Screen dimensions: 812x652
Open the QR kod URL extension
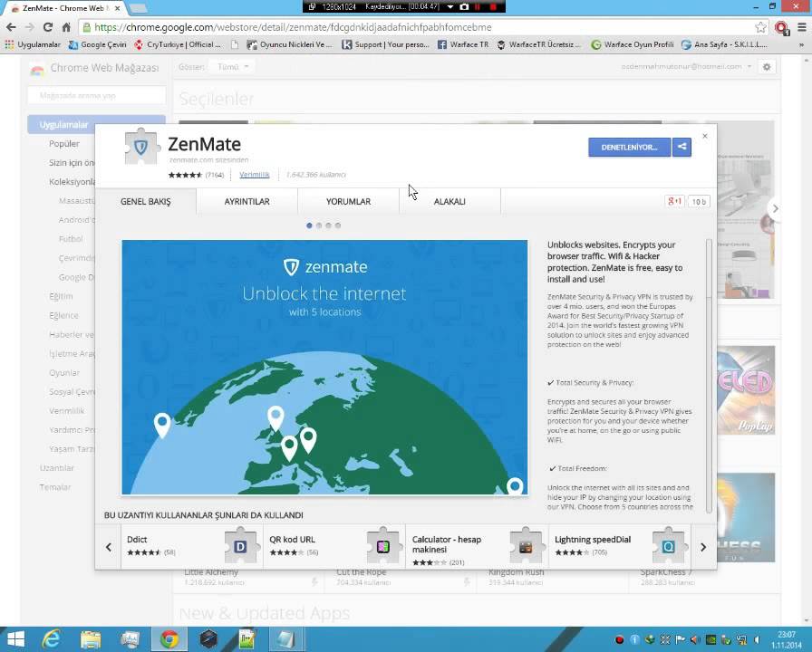tap(334, 546)
